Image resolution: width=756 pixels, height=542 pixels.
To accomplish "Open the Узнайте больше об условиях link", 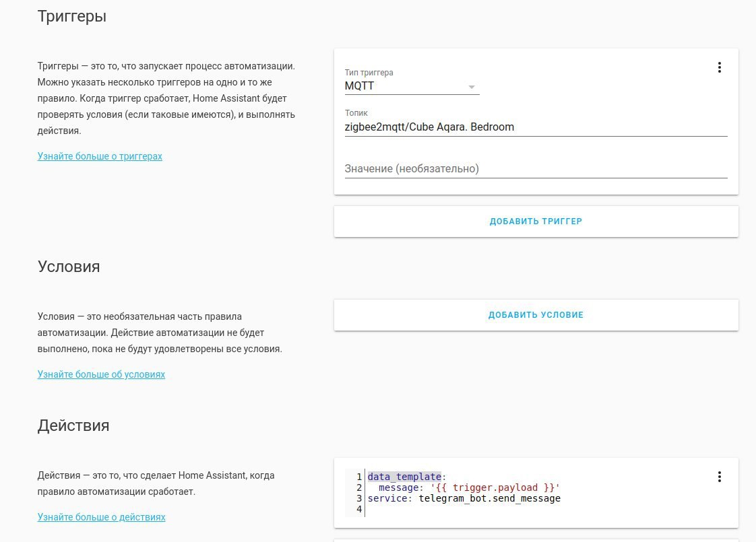I will point(101,374).
